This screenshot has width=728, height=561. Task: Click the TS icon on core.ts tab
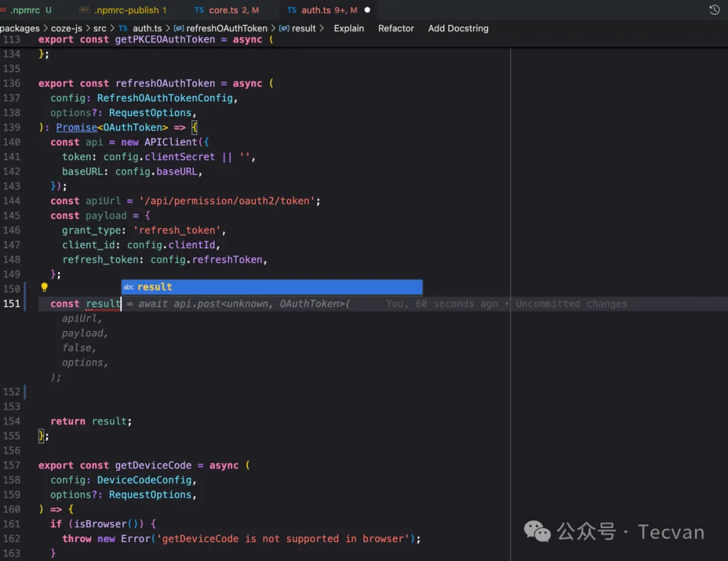tap(200, 10)
